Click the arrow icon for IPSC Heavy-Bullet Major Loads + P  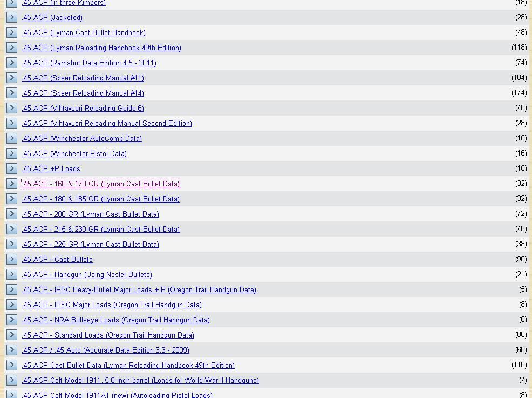point(11,289)
